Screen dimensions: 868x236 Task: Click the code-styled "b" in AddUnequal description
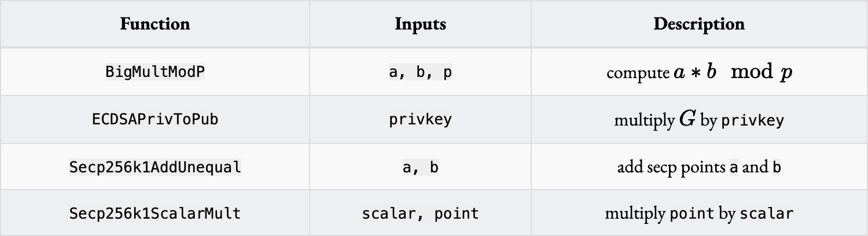(x=777, y=168)
